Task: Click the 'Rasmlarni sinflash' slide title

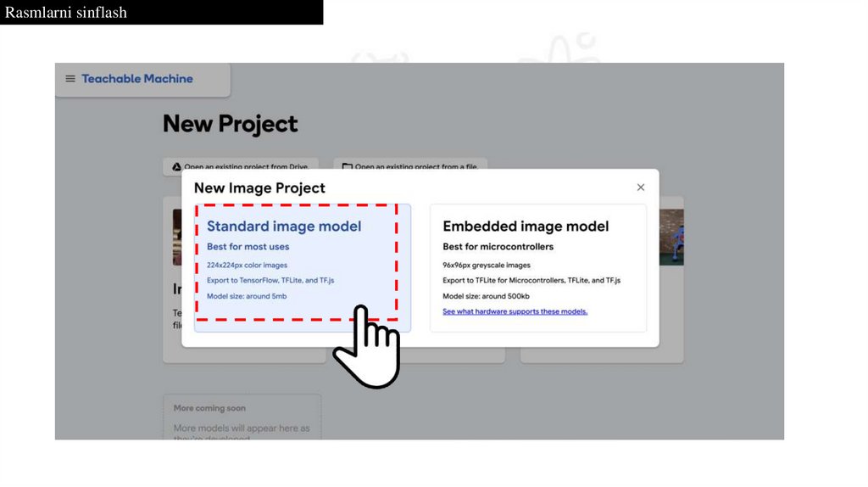Action: click(x=66, y=12)
